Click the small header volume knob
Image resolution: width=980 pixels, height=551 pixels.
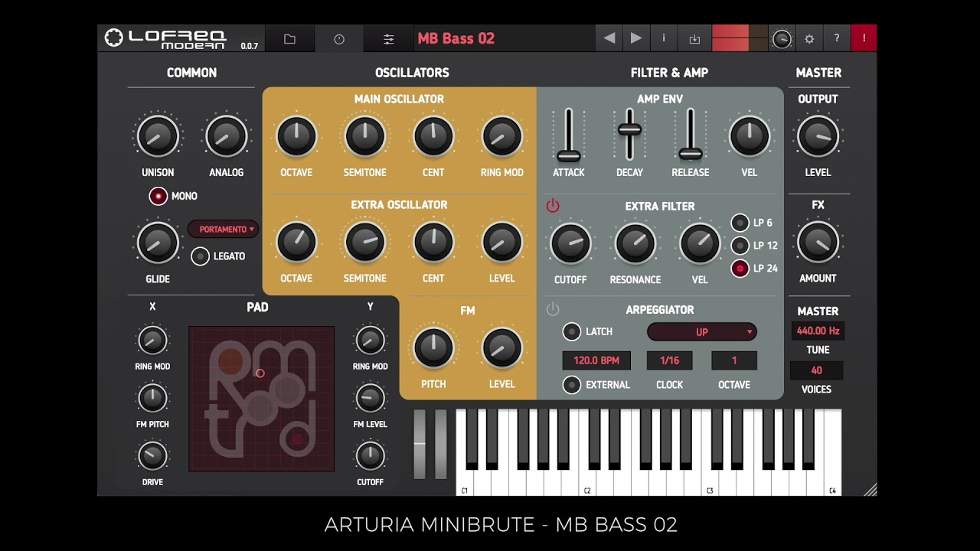pyautogui.click(x=782, y=39)
